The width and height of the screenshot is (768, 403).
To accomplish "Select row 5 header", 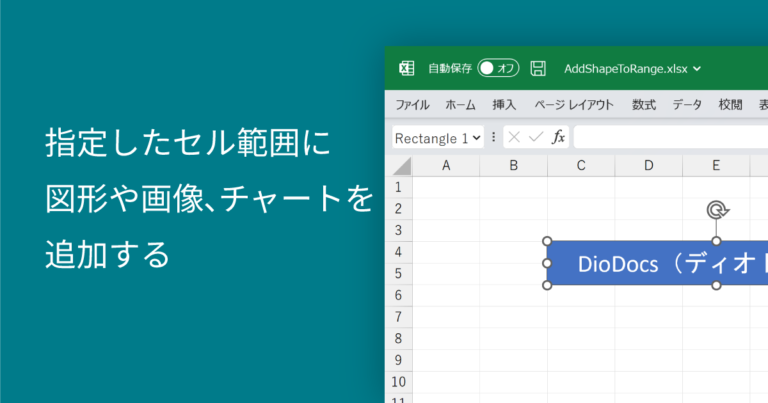I will click(x=398, y=273).
